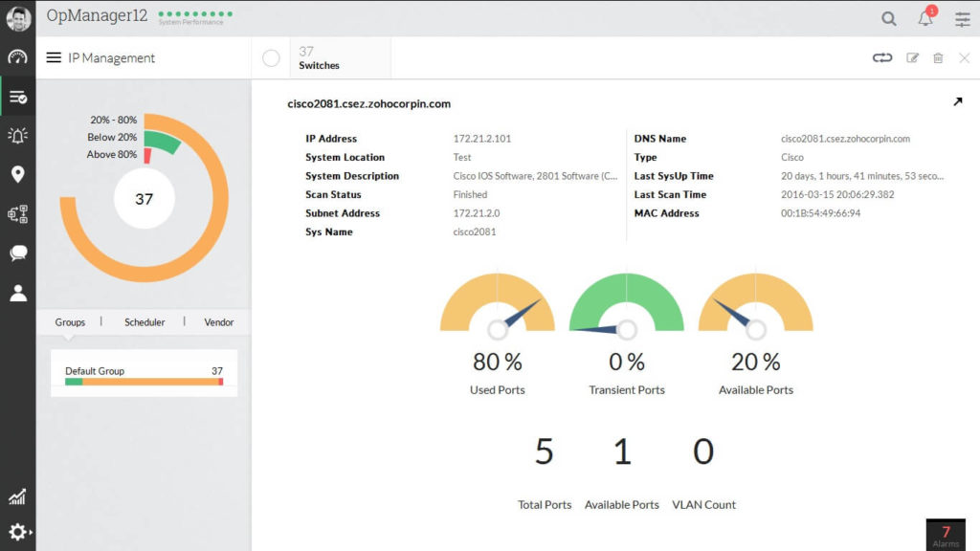The image size is (980, 551).
Task: Open the dashboard gauge icon in sidebar
Action: [x=17, y=57]
